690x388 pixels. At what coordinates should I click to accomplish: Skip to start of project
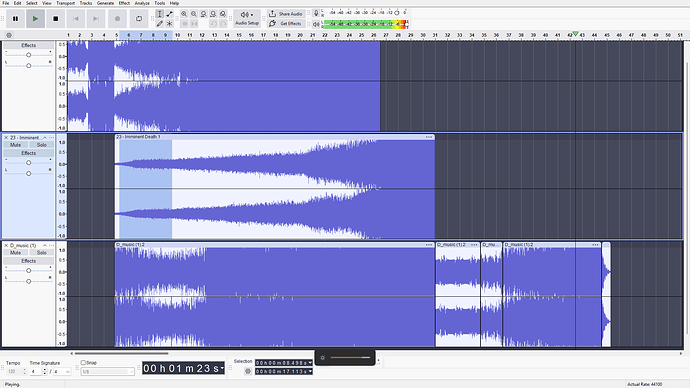point(76,18)
